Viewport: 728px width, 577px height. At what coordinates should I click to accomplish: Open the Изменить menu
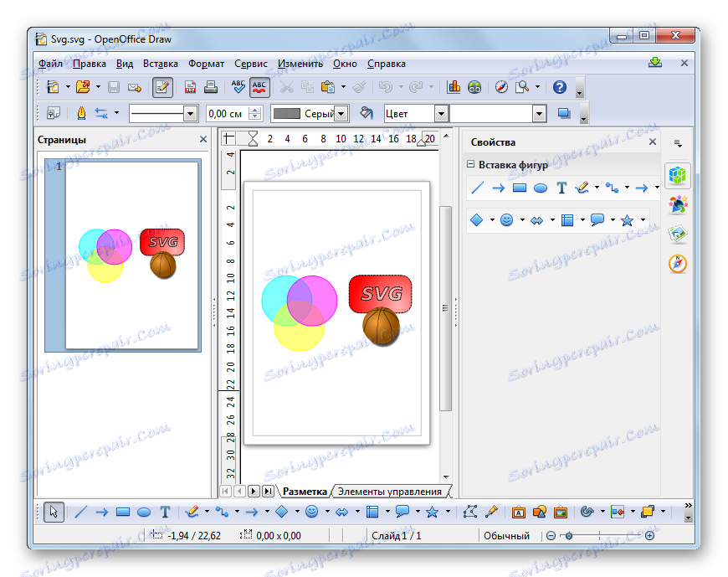[300, 64]
